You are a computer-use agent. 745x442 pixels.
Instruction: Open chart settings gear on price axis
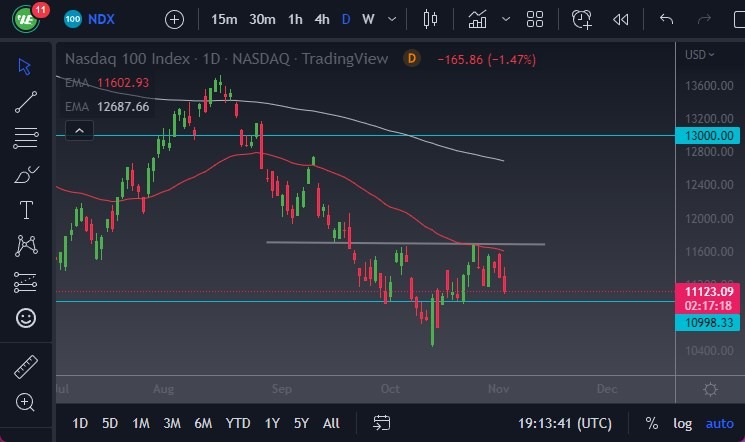coord(710,390)
